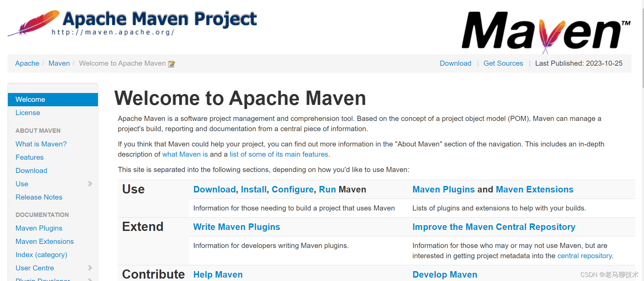Click Configure heading link

(293, 189)
